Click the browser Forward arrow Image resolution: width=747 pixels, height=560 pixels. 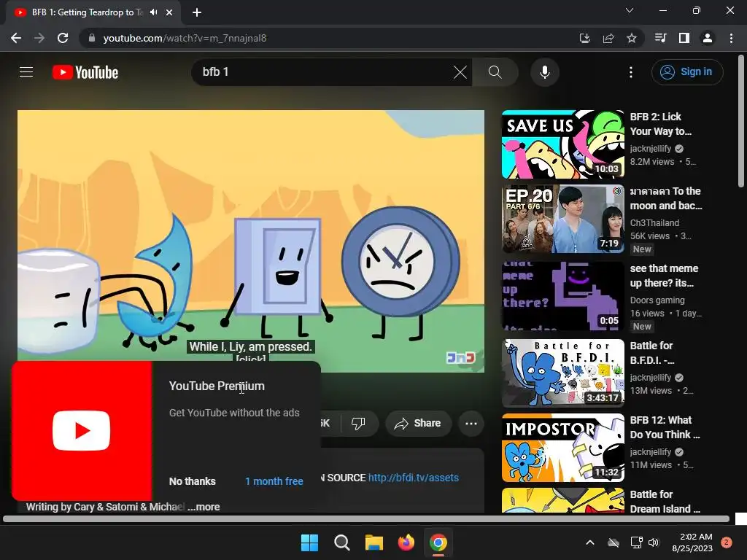tap(39, 38)
